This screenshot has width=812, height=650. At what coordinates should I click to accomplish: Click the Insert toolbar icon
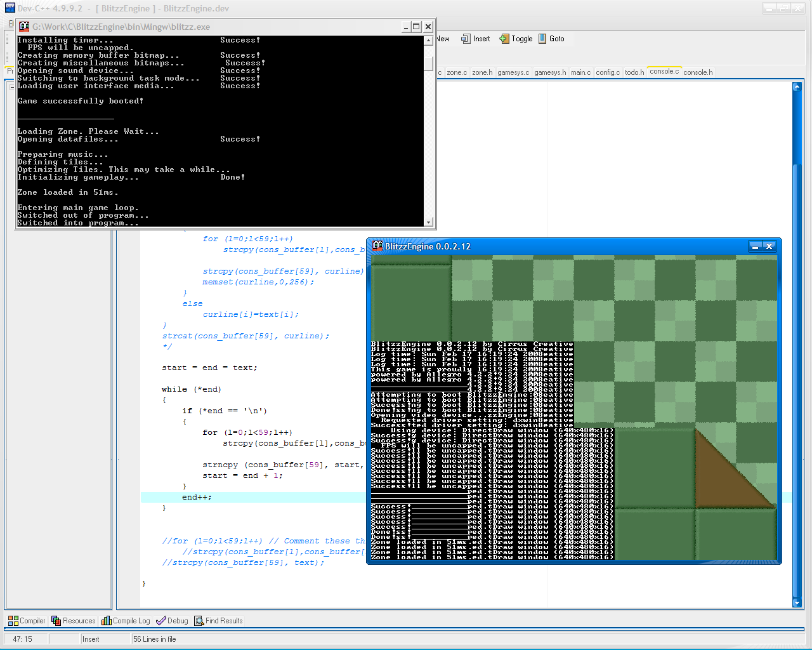click(466, 39)
